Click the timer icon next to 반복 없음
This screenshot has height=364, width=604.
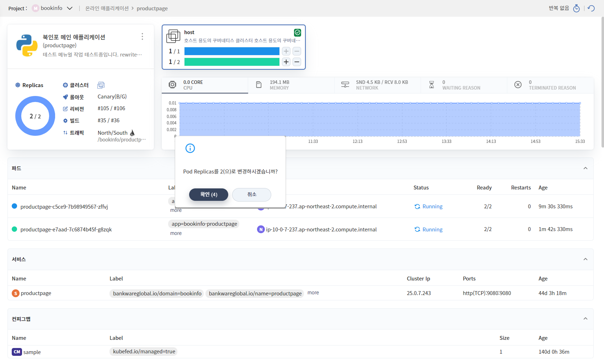click(576, 8)
